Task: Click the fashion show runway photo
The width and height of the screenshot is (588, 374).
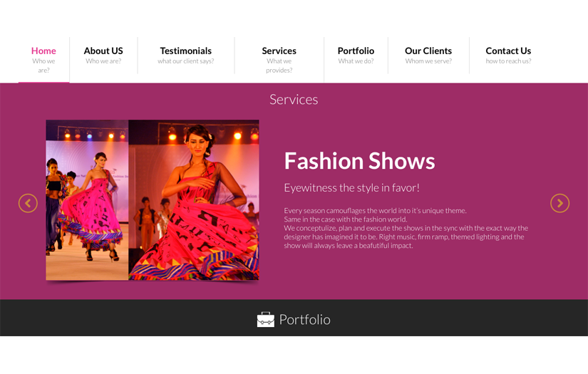Action: tap(153, 199)
